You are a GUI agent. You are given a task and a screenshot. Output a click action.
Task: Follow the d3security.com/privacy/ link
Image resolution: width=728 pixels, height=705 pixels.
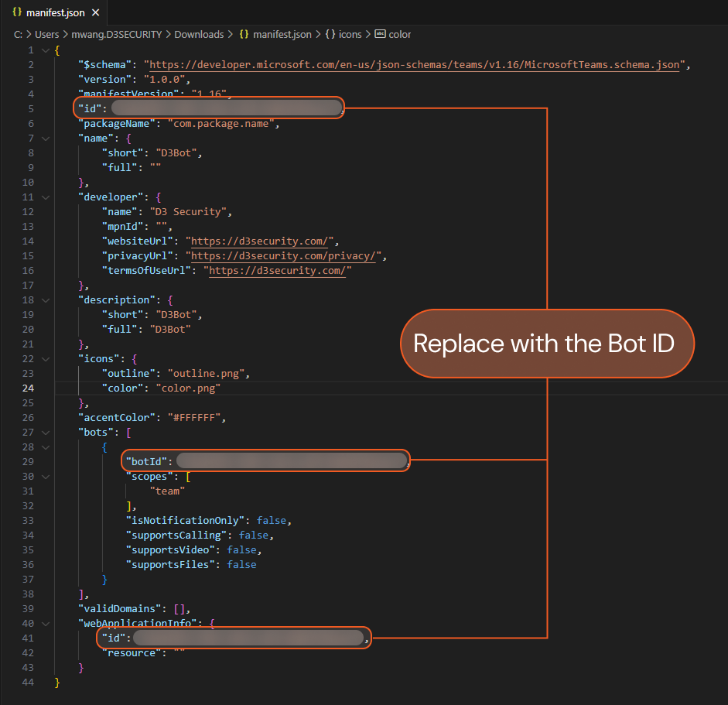(285, 256)
